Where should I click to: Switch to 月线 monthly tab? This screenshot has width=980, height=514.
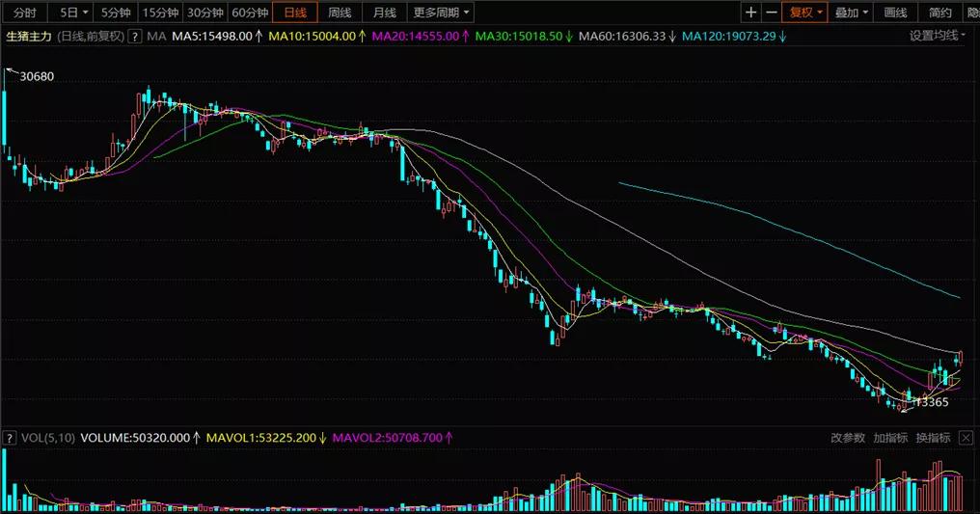(384, 12)
